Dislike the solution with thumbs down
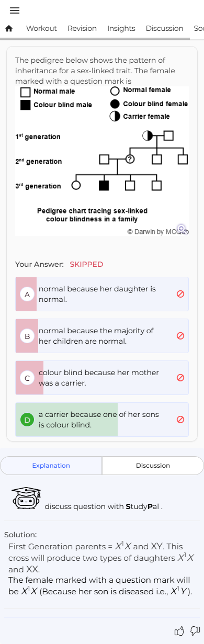Screen dimensions: 204x644 point(195,631)
